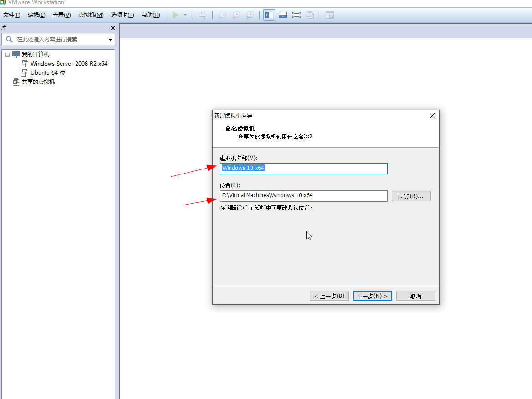This screenshot has height=399, width=532.
Task: Click the revert to snapshot icon
Action: tap(236, 15)
